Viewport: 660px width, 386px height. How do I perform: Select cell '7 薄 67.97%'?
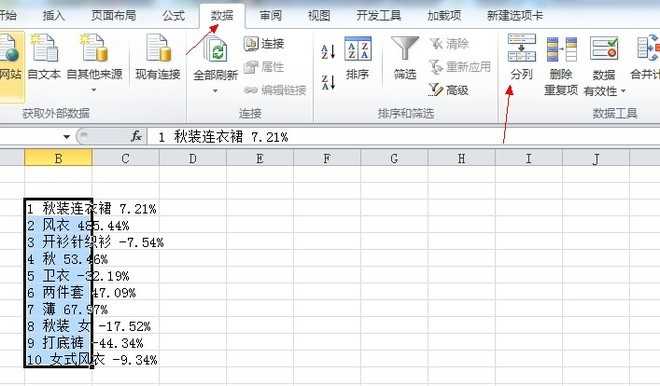coord(58,309)
